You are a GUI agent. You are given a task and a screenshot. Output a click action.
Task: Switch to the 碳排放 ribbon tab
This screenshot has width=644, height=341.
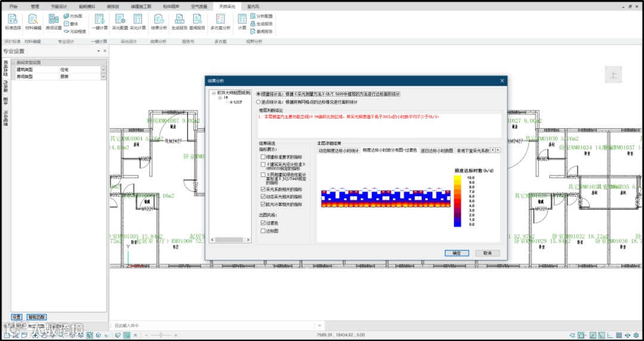113,7
